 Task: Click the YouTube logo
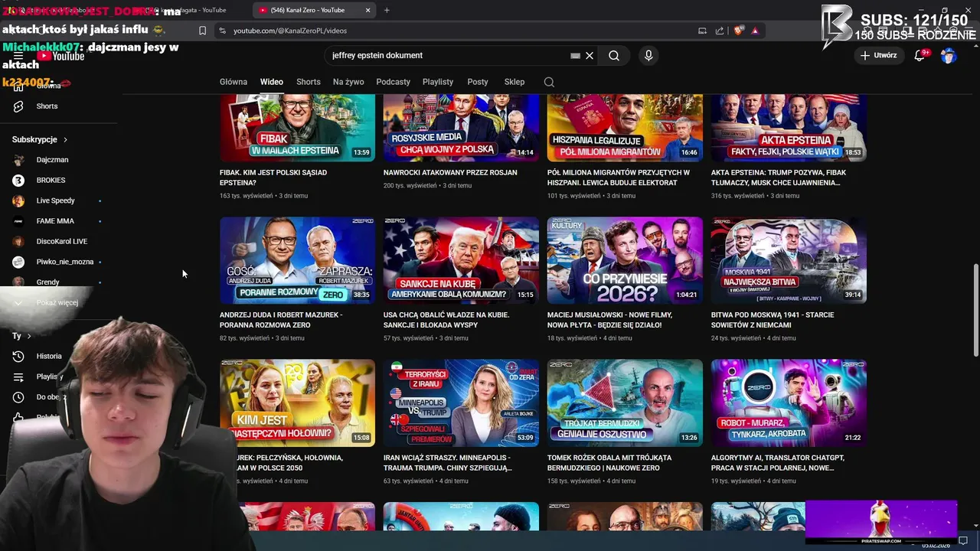pos(60,55)
